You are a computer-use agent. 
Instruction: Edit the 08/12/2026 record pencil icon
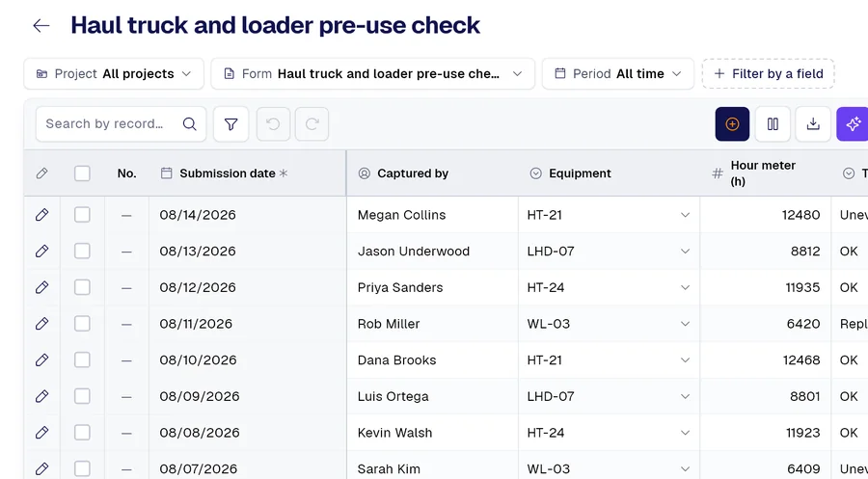tap(42, 287)
